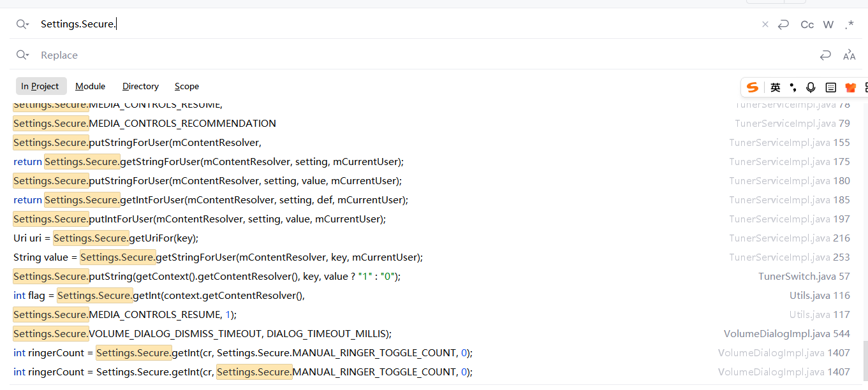Switch to the Scope tab

point(187,86)
